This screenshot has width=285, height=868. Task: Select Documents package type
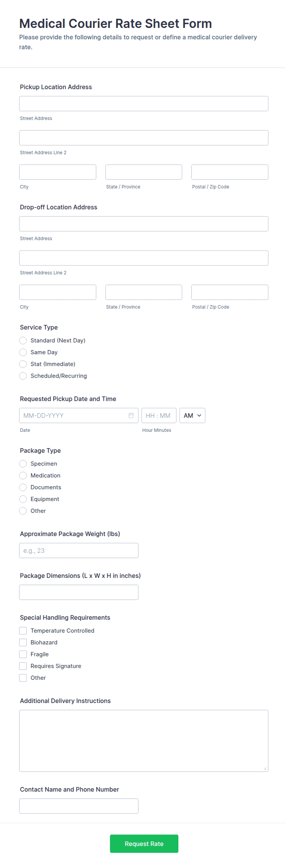click(x=23, y=487)
